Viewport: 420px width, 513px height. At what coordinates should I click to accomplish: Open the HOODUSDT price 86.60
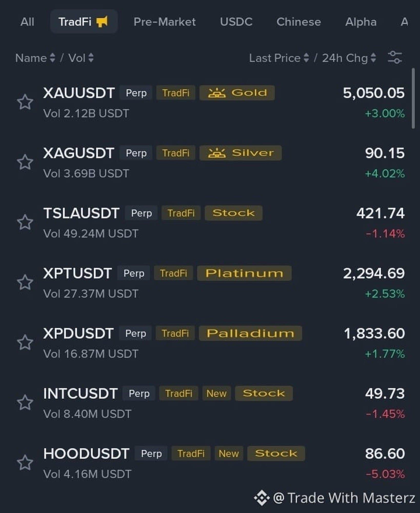coord(385,453)
